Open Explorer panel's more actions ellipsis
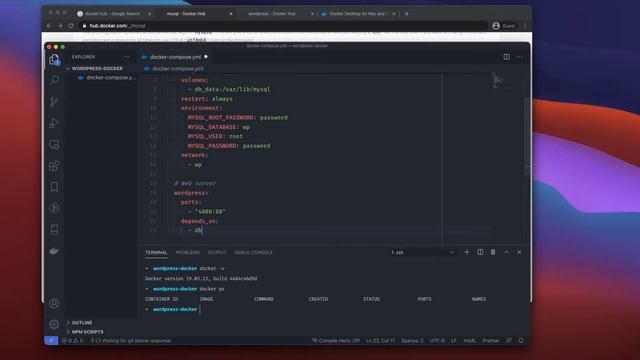Viewport: 640px width, 360px height. coord(127,57)
